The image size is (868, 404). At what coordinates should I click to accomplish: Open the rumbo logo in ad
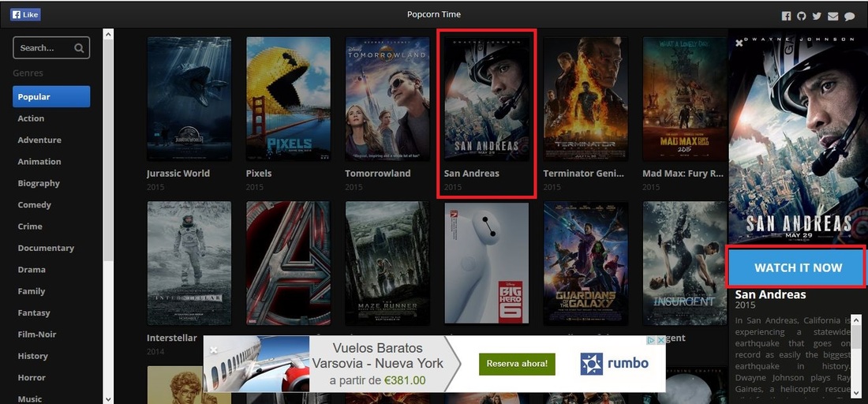(x=614, y=364)
